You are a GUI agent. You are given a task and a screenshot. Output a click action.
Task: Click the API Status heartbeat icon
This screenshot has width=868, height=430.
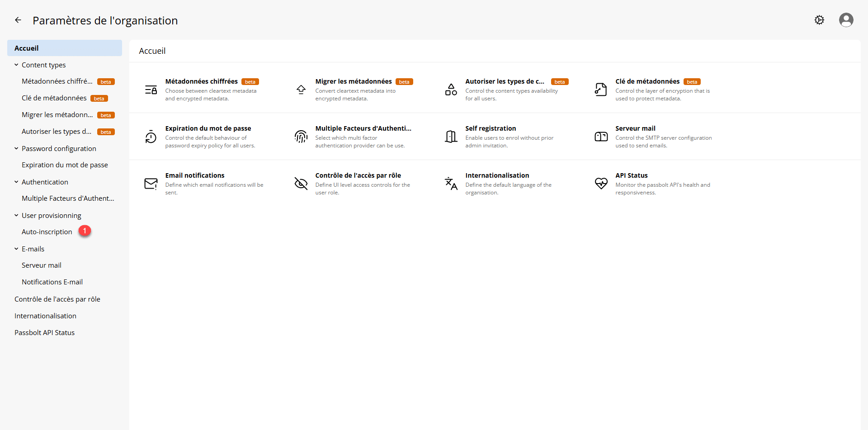[601, 183]
